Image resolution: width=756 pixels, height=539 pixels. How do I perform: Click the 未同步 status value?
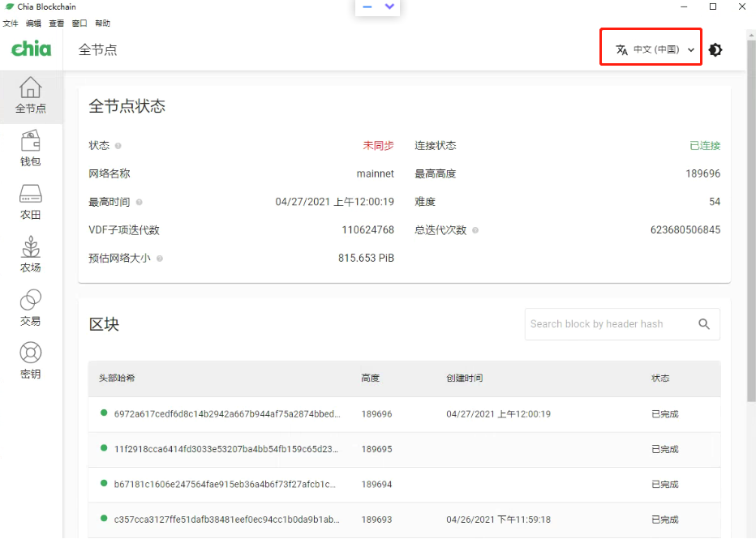[x=379, y=145]
